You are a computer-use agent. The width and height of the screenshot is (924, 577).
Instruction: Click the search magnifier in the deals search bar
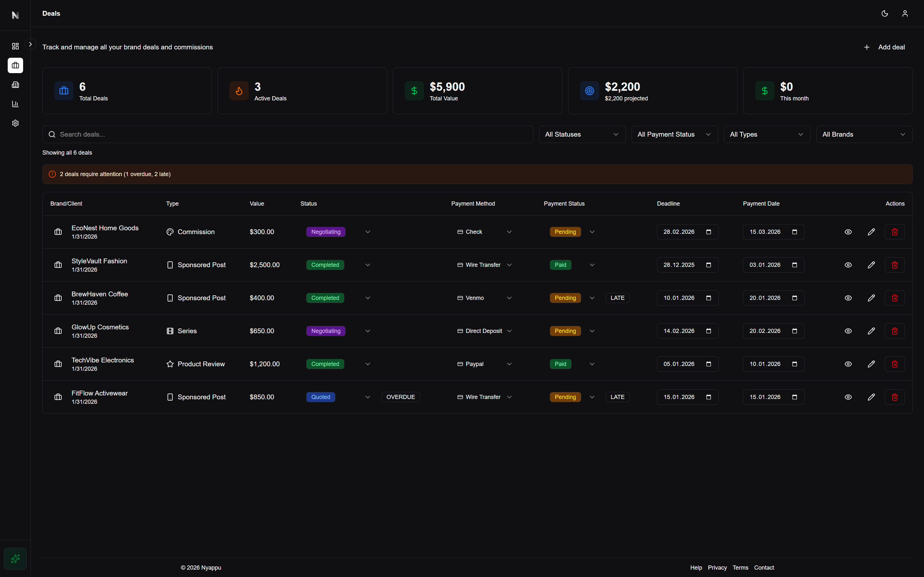(52, 134)
